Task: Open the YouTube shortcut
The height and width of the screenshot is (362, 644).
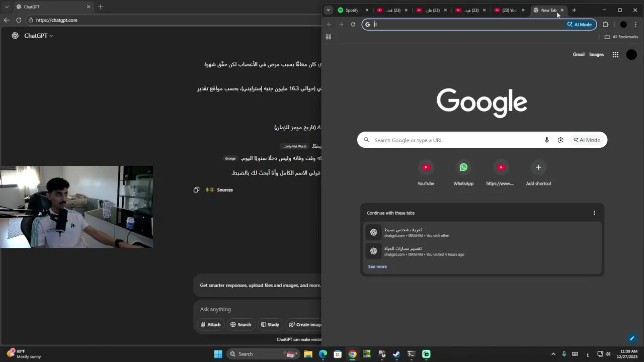Action: point(426,173)
